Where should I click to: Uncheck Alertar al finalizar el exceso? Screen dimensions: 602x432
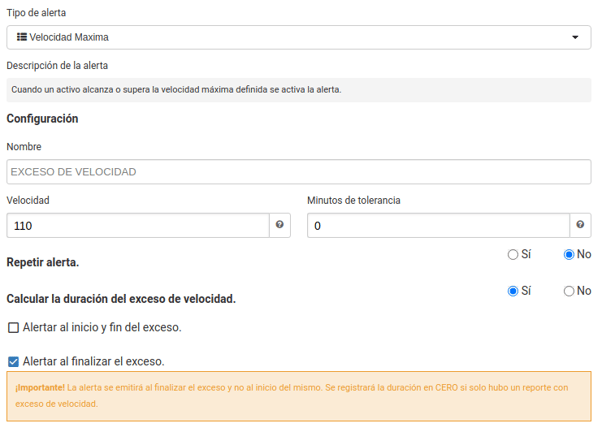pos(13,362)
